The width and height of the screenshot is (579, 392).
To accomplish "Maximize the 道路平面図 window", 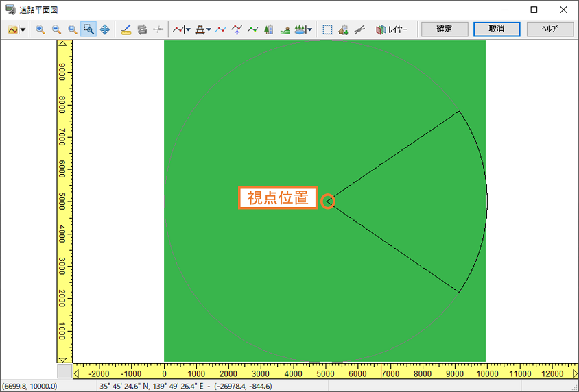I will (534, 10).
